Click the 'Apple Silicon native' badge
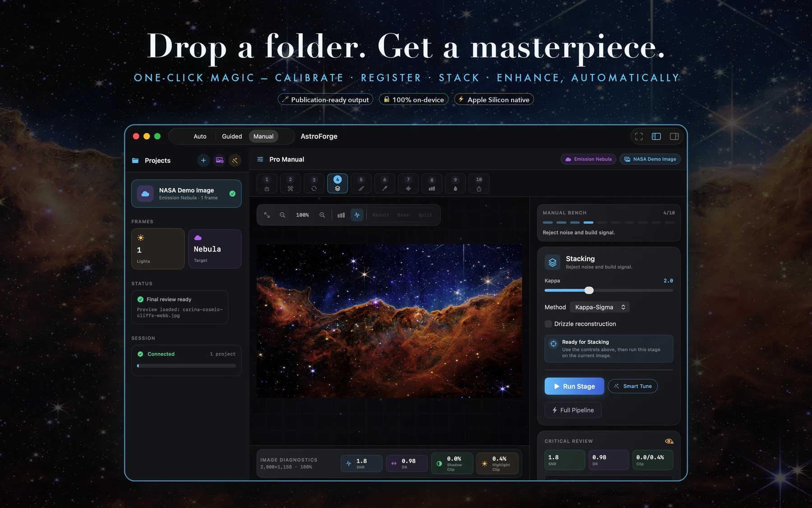The width and height of the screenshot is (812, 508). point(494,99)
